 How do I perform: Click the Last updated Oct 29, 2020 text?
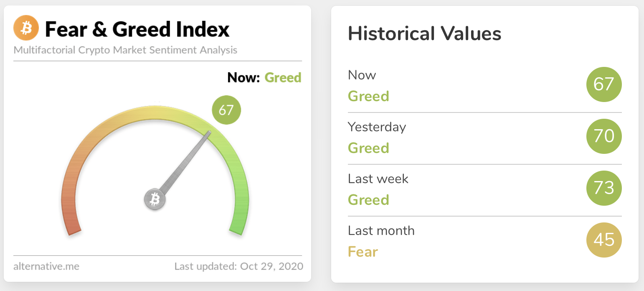click(x=238, y=266)
